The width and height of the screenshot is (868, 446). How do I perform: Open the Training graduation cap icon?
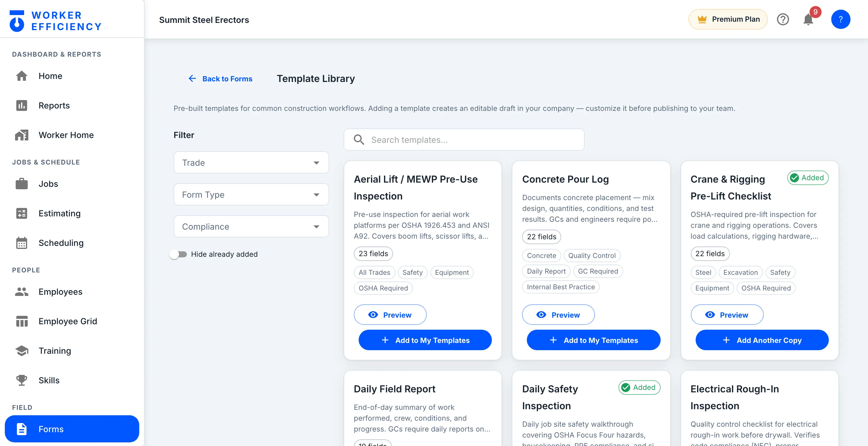click(22, 351)
